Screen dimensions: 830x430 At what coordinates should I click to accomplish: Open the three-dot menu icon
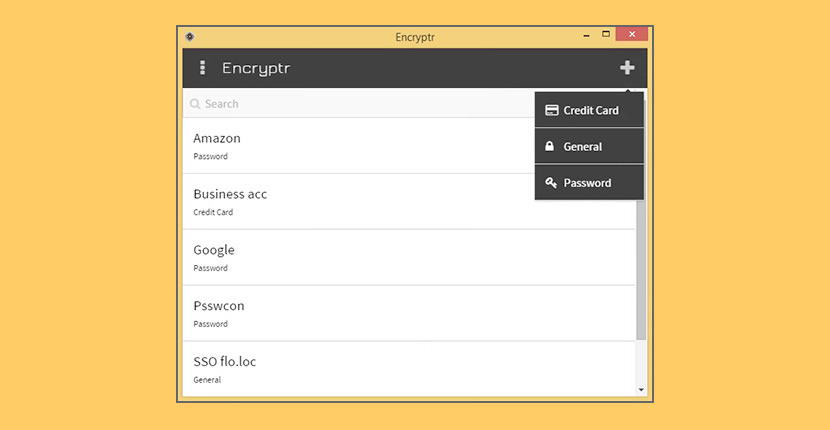coord(202,68)
